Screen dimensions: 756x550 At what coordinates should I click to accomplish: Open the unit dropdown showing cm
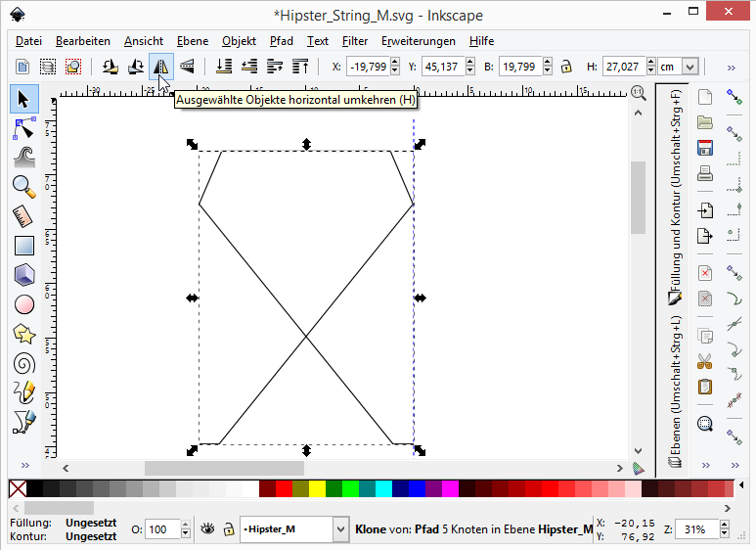(690, 67)
